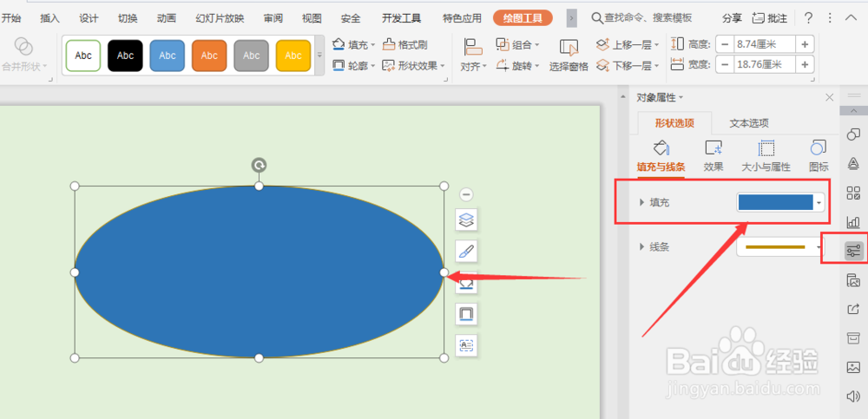Open the 选择窗格 selection pane
Image resolution: width=868 pixels, height=419 pixels.
click(x=569, y=56)
